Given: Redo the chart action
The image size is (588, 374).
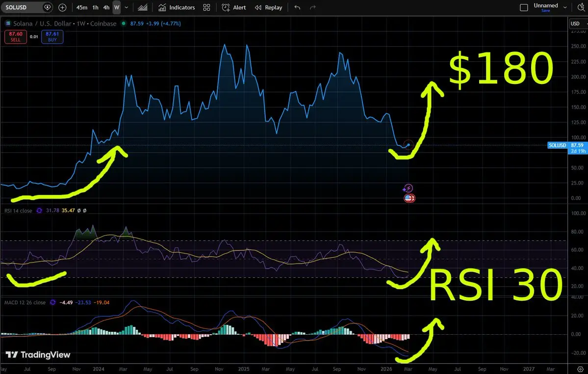Looking at the screenshot, I should [x=313, y=7].
